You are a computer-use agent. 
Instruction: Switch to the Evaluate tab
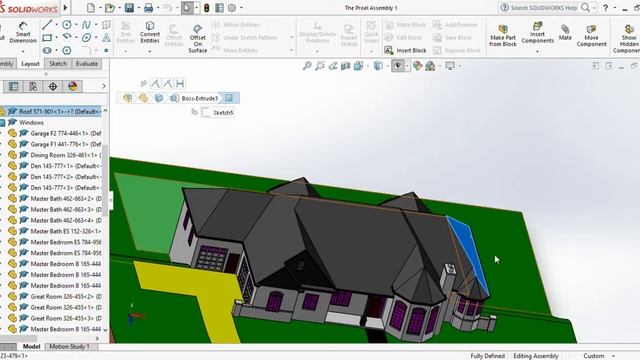(87, 64)
